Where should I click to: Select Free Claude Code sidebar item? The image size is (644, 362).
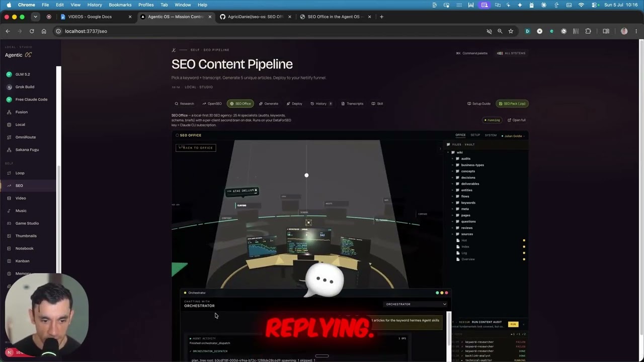[31, 100]
